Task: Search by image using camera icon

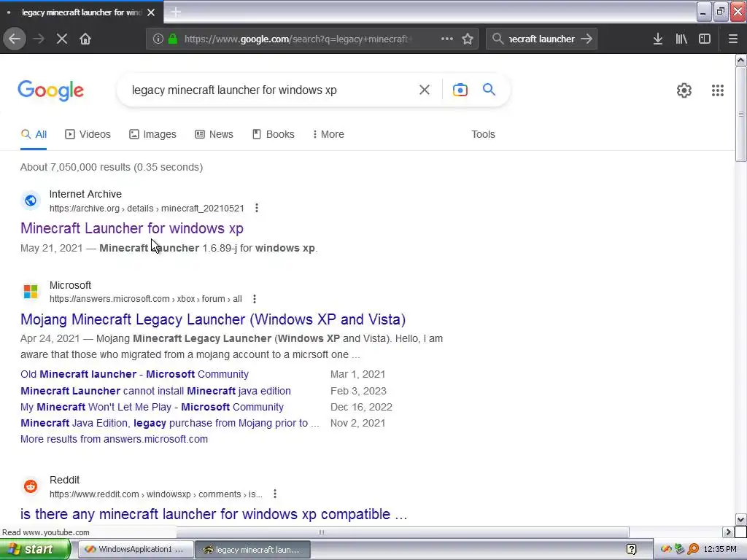Action: coord(460,90)
